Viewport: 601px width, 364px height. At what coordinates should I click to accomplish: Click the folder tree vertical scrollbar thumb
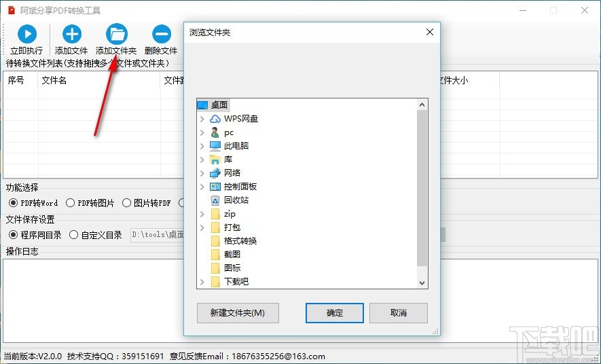click(x=422, y=187)
